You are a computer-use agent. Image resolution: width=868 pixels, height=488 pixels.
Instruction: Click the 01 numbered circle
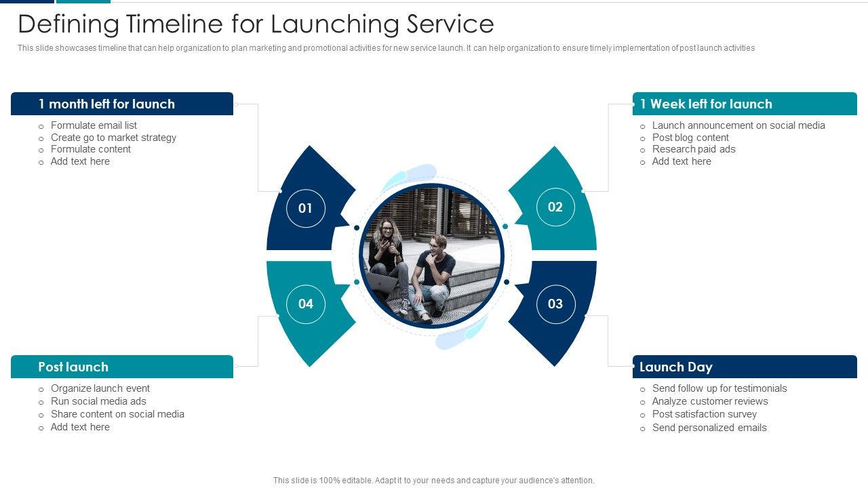pos(306,208)
